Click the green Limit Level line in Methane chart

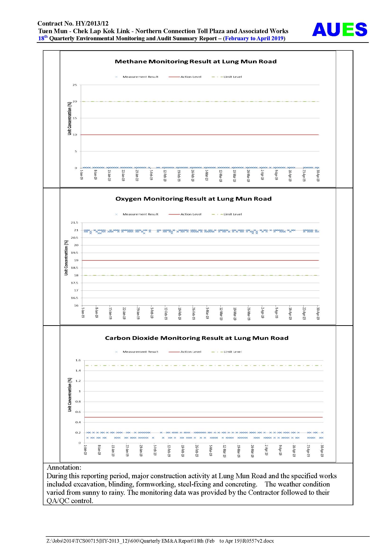coord(200,102)
